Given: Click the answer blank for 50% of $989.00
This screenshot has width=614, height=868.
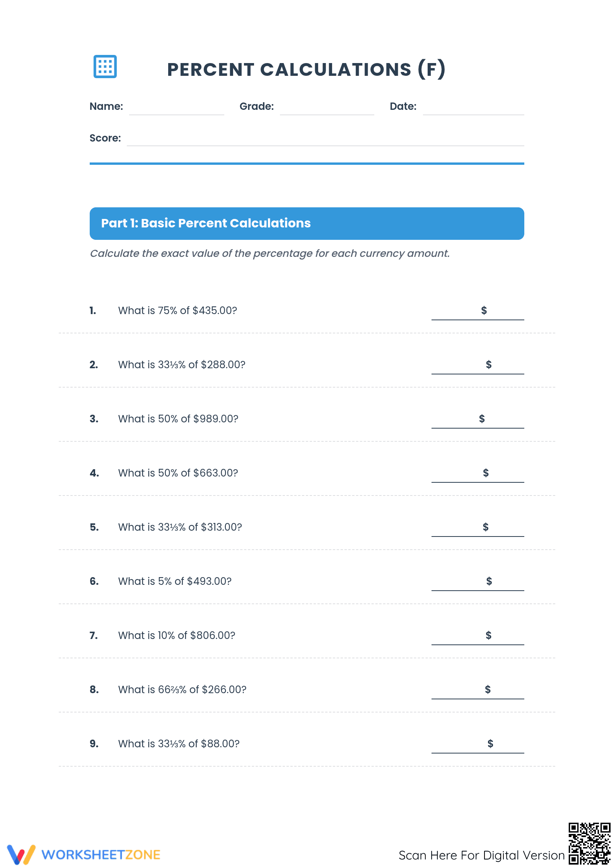Looking at the screenshot, I should point(478,419).
